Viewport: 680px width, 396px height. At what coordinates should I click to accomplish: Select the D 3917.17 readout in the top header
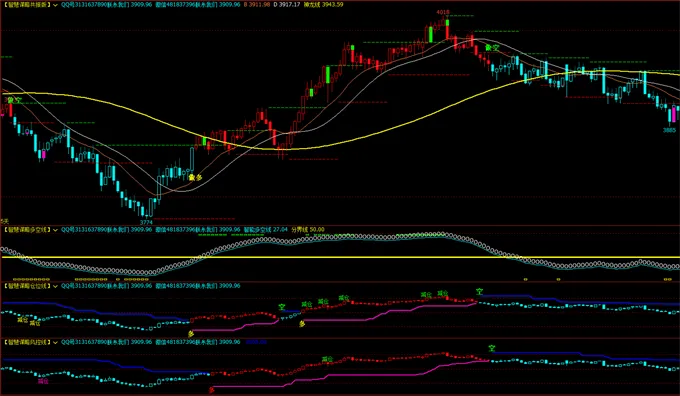pyautogui.click(x=287, y=5)
